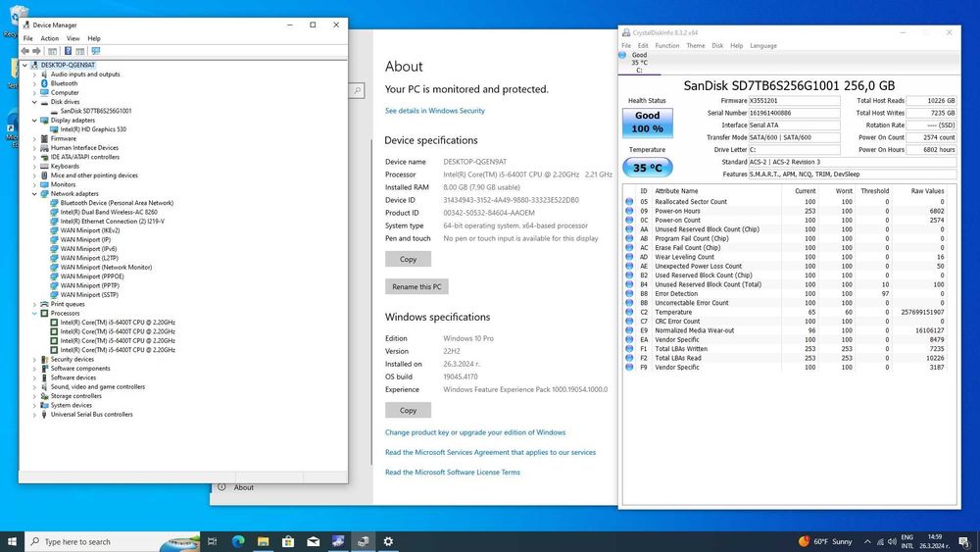
Task: Select the Good 35 °C C: disk indicator
Action: 639,63
